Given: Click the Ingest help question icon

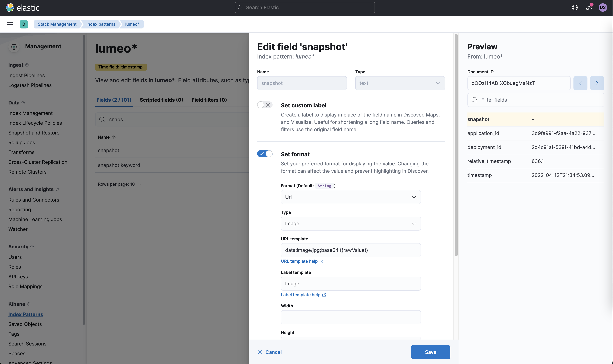Looking at the screenshot, I should coord(27,65).
